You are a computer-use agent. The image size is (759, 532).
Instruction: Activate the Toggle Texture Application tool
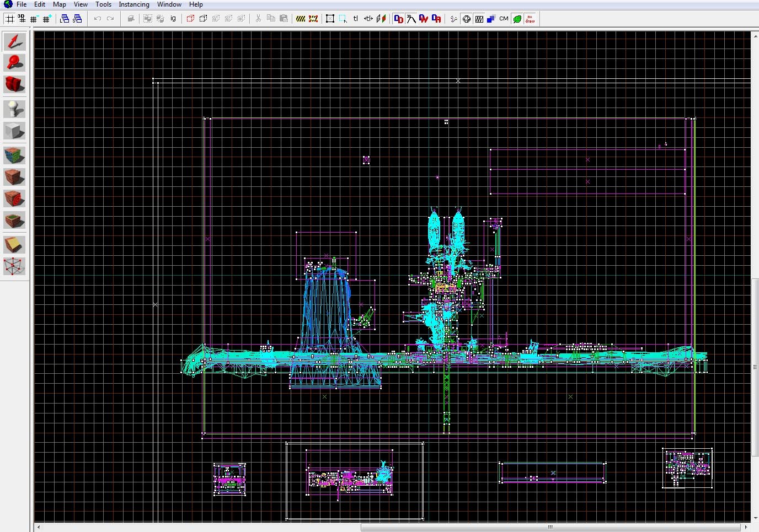click(14, 155)
